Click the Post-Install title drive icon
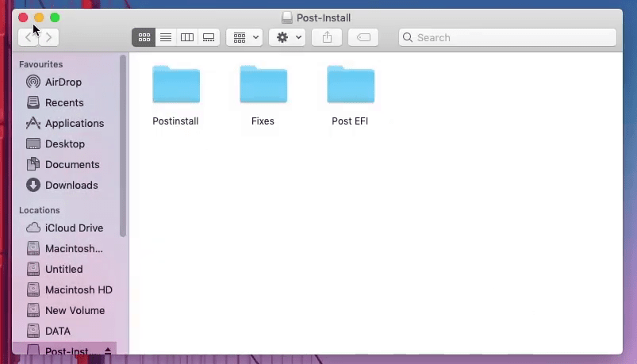The height and width of the screenshot is (364, 637). [x=287, y=17]
